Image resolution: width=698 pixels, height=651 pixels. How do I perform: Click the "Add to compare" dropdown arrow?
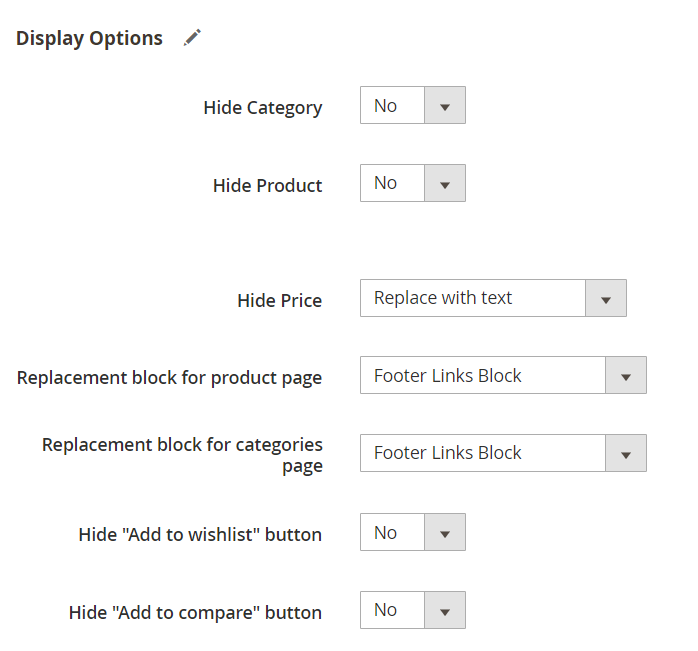click(x=445, y=611)
